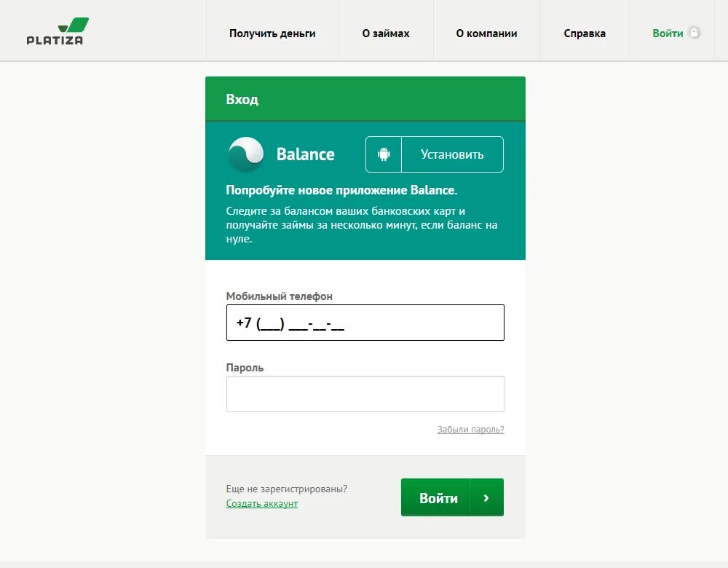This screenshot has width=728, height=568.
Task: Install the Balance app via Установить
Action: 435,154
